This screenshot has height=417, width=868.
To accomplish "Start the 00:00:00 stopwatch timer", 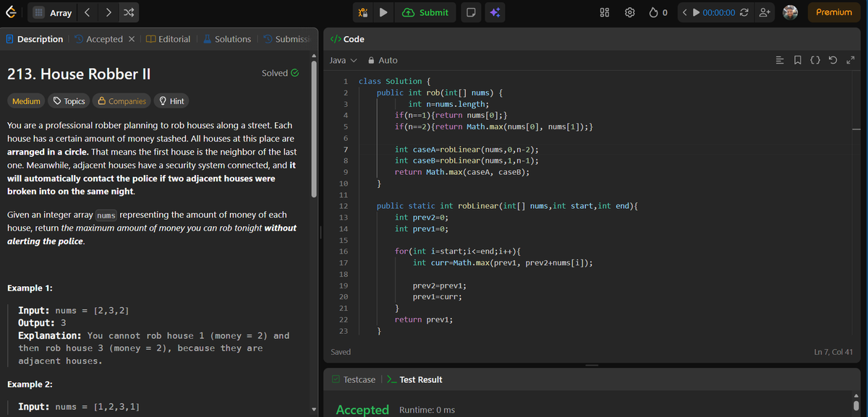I will tap(714, 12).
